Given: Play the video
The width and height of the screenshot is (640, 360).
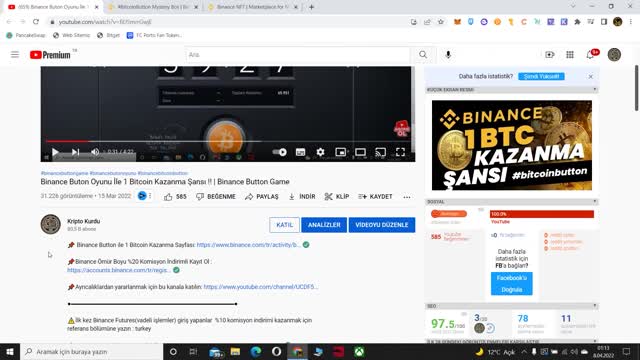Looking at the screenshot, I should [55, 152].
